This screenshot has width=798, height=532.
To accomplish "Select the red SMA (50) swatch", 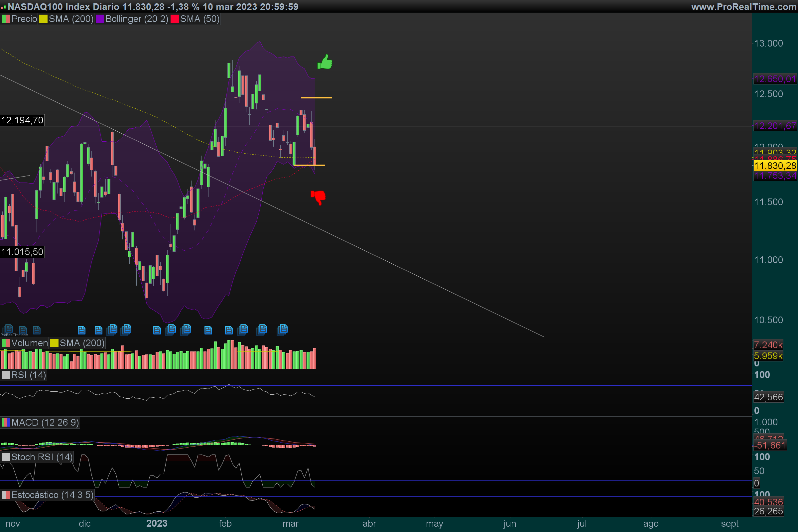I will [174, 19].
